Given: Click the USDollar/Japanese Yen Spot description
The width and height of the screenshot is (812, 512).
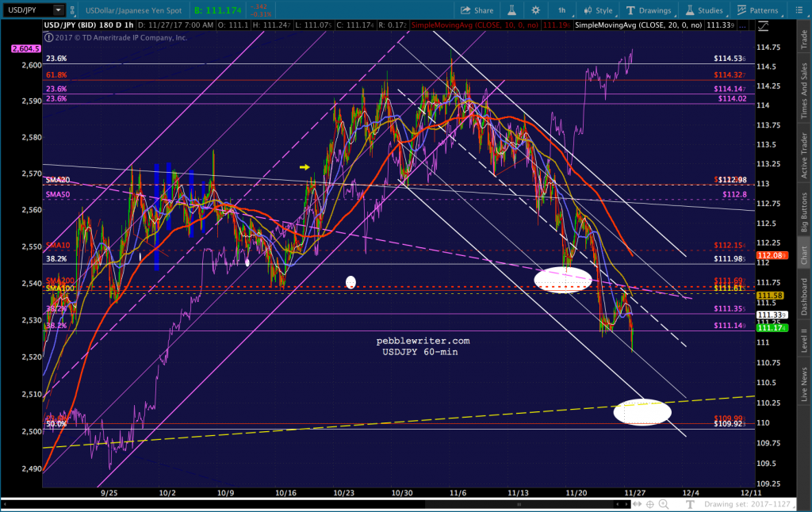Looking at the screenshot, I should [x=133, y=10].
